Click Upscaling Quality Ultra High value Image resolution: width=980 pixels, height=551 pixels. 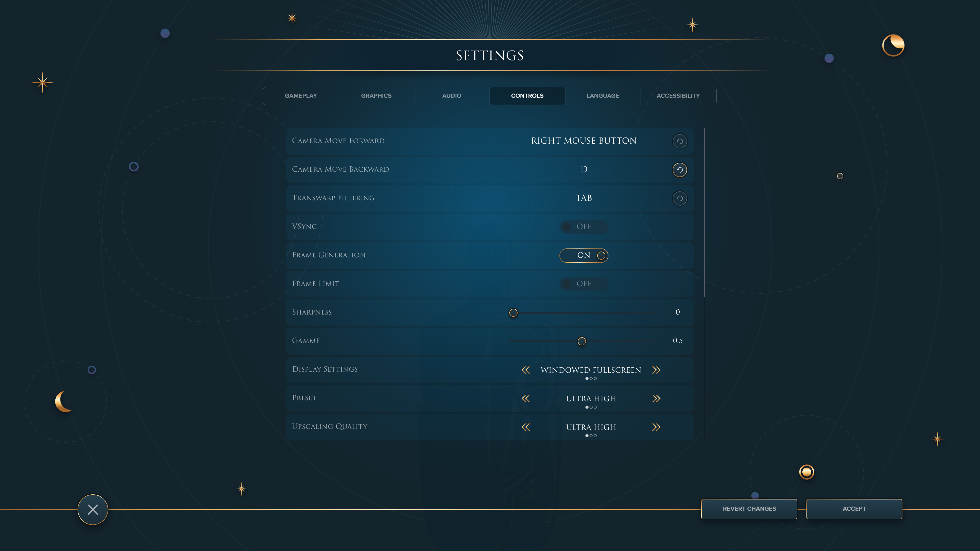[591, 427]
